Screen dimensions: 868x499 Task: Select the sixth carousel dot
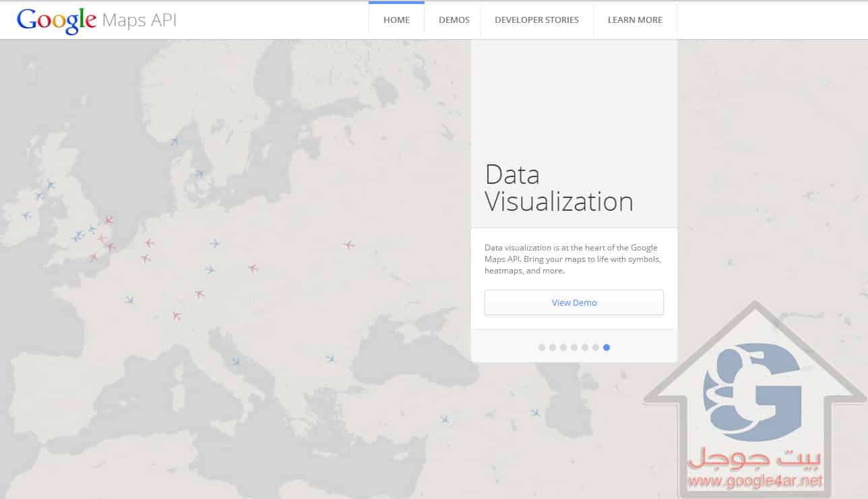click(596, 347)
